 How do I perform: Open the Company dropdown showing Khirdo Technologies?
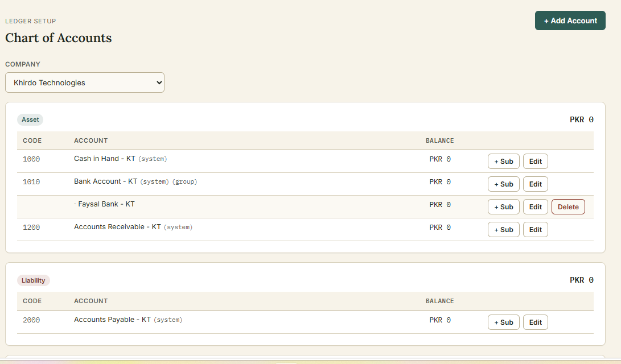(85, 82)
